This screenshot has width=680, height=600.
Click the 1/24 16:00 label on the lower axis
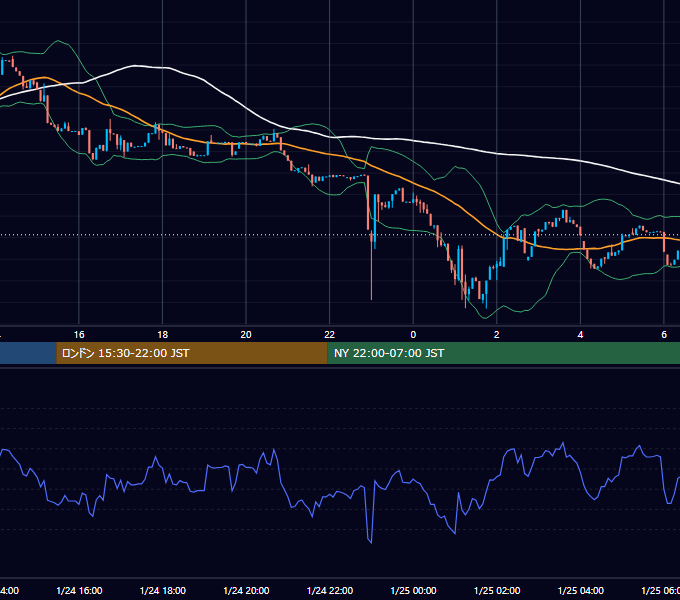click(x=79, y=590)
